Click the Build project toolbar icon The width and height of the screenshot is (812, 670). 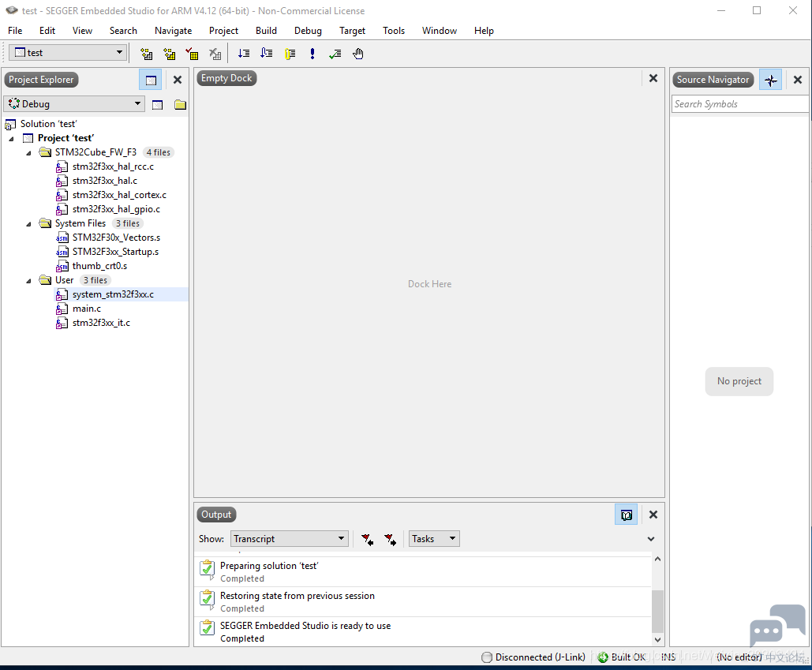tap(147, 54)
